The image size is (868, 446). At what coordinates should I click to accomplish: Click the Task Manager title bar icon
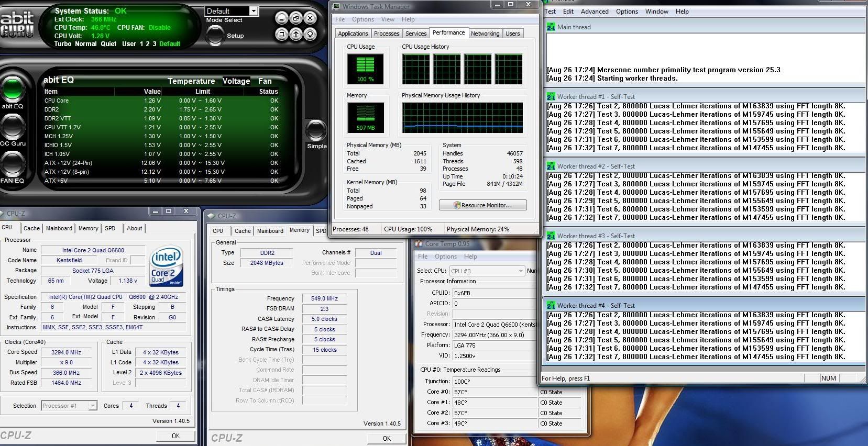[336, 6]
